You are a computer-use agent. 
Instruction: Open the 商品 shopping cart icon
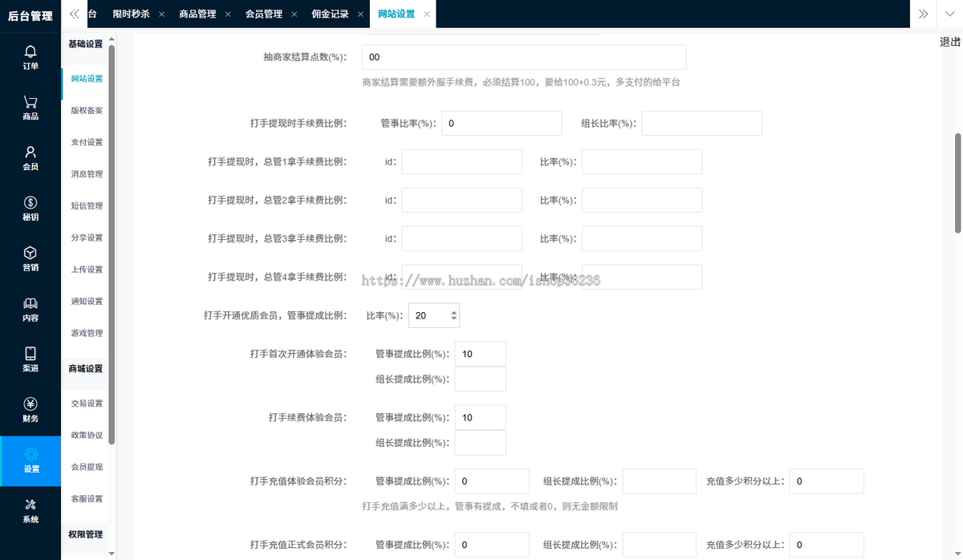[x=30, y=108]
